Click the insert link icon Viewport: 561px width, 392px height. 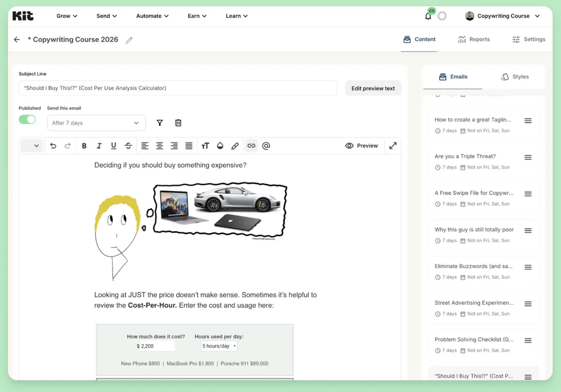251,146
